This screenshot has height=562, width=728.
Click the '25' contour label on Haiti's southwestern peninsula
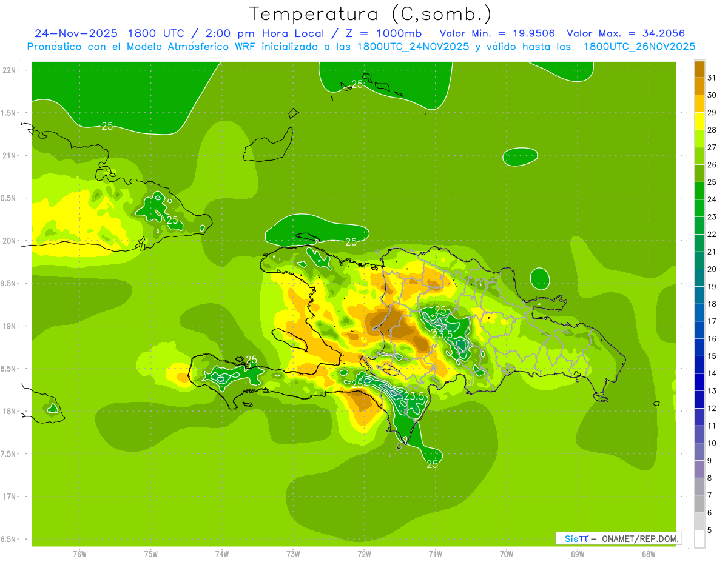252,360
